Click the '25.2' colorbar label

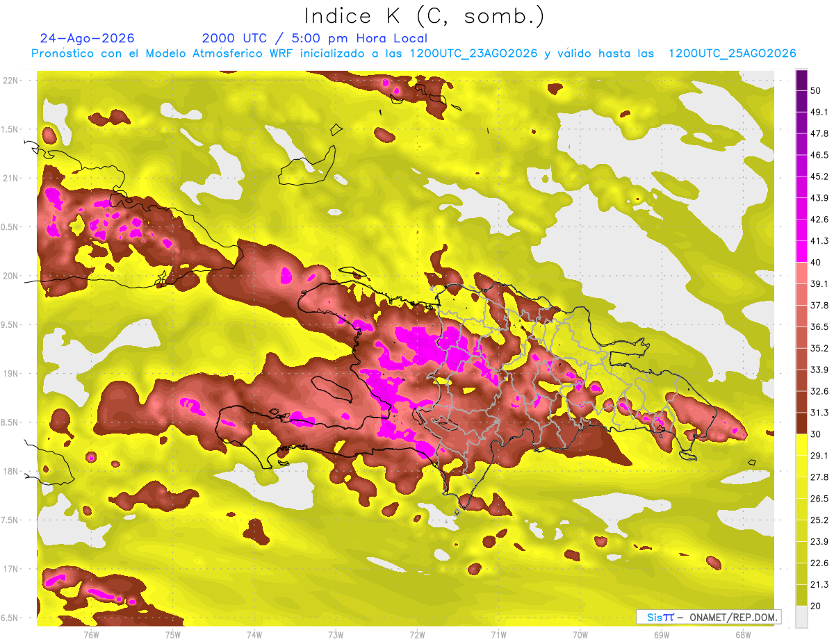(x=819, y=520)
